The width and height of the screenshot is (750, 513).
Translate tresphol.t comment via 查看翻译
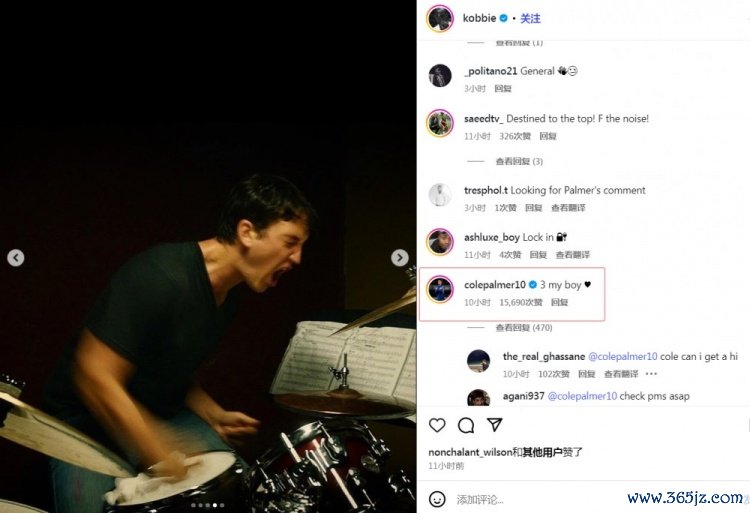568,207
